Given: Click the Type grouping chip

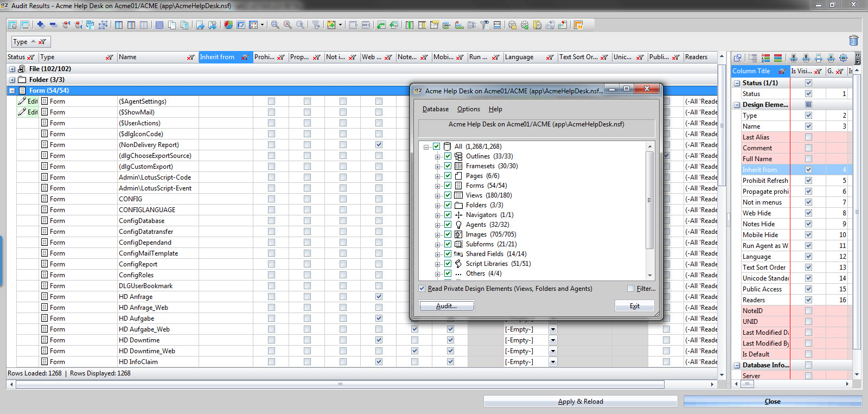Looking at the screenshot, I should tap(31, 42).
